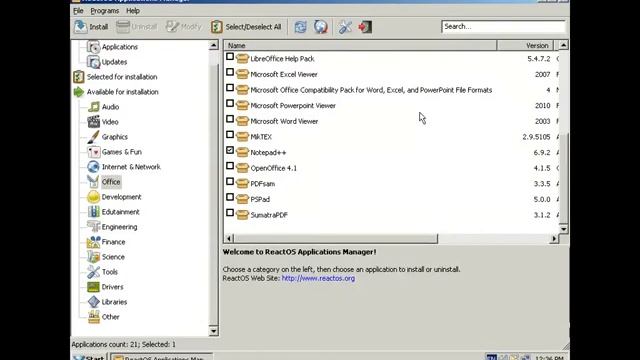Click the Audio category icon
The width and height of the screenshot is (640, 360).
coord(94,107)
